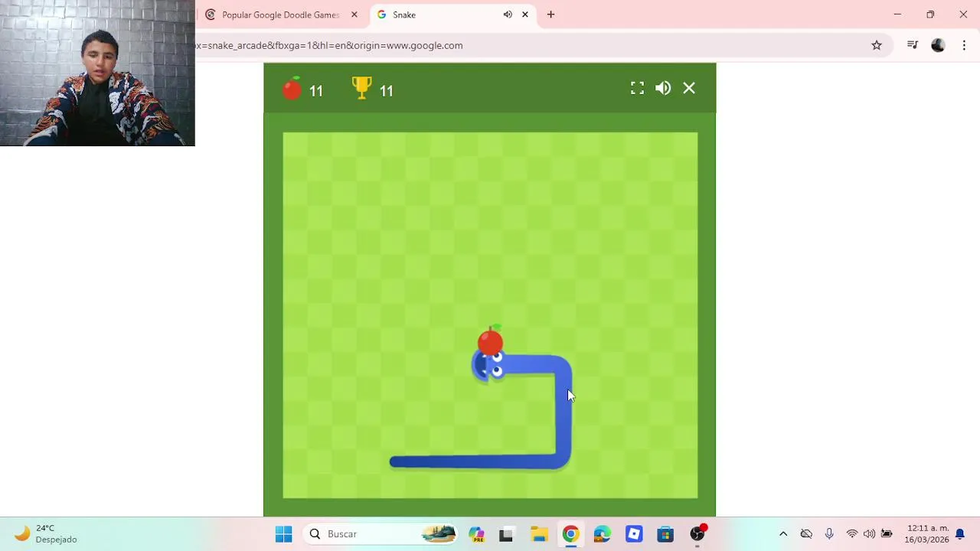
Task: Mute audio via Snake tab speaker icon
Action: pos(508,15)
